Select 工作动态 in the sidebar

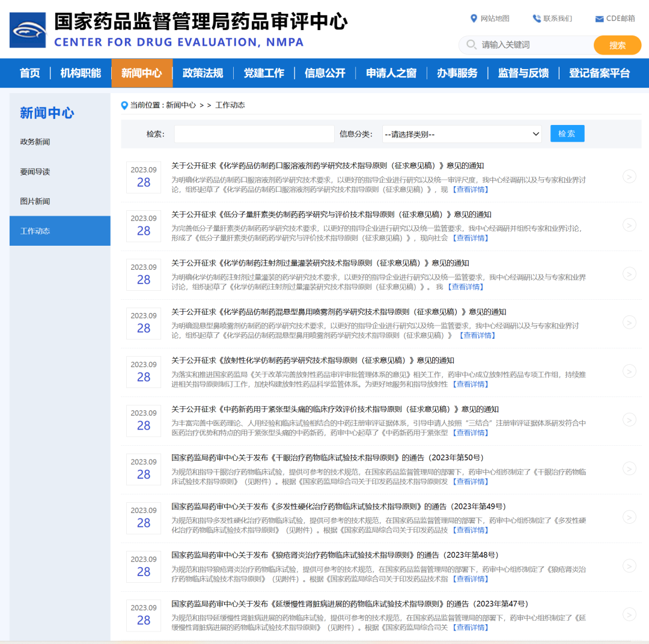point(60,231)
